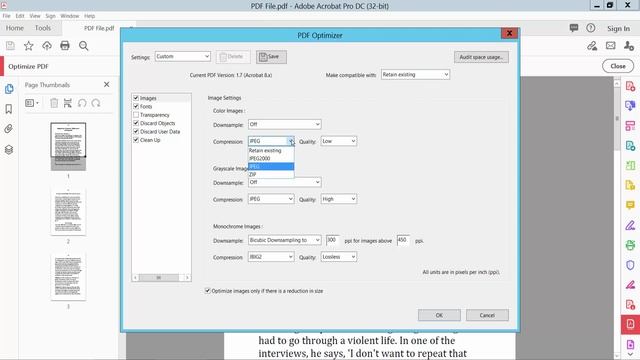Viewport: 640px width, 360px height.
Task: Open the File menu
Action: [x=7, y=16]
